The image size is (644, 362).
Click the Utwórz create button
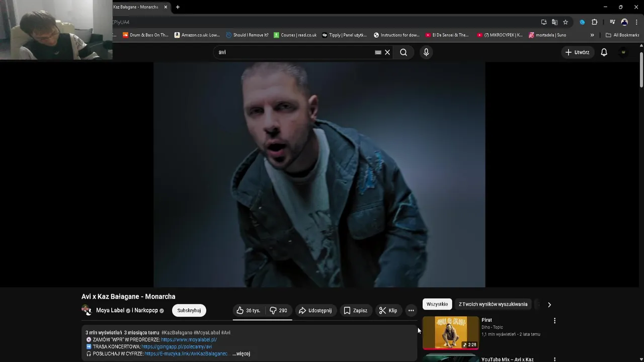[577, 52]
